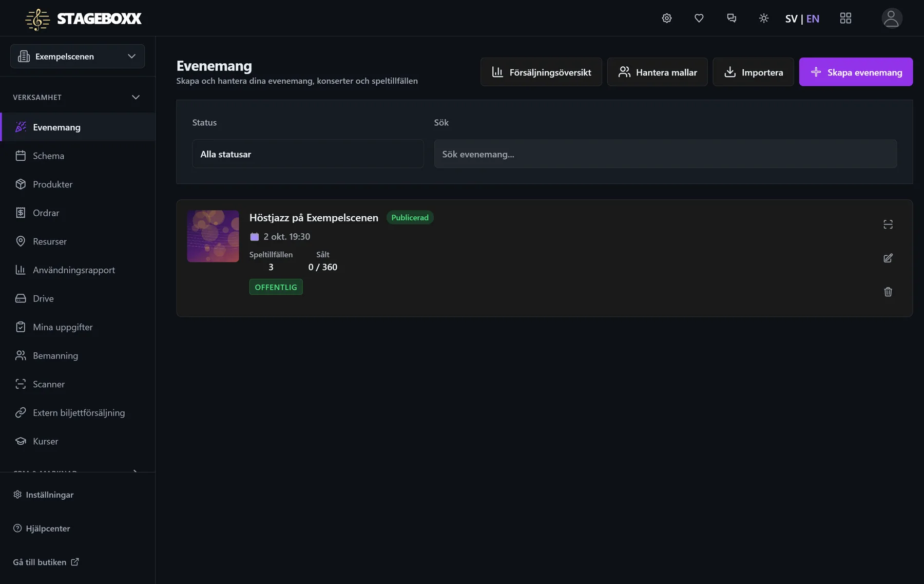This screenshot has height=584, width=924.
Task: Open Ordrar in sidebar
Action: click(78, 213)
